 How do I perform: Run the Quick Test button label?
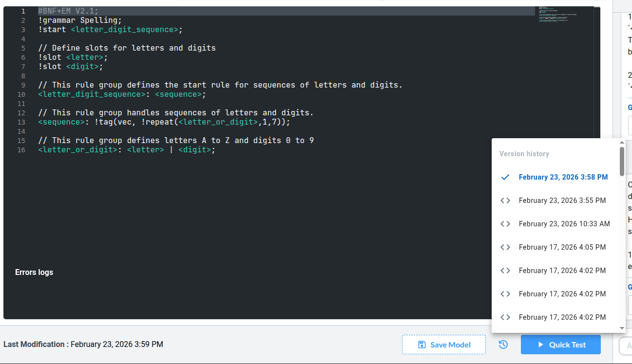click(567, 345)
